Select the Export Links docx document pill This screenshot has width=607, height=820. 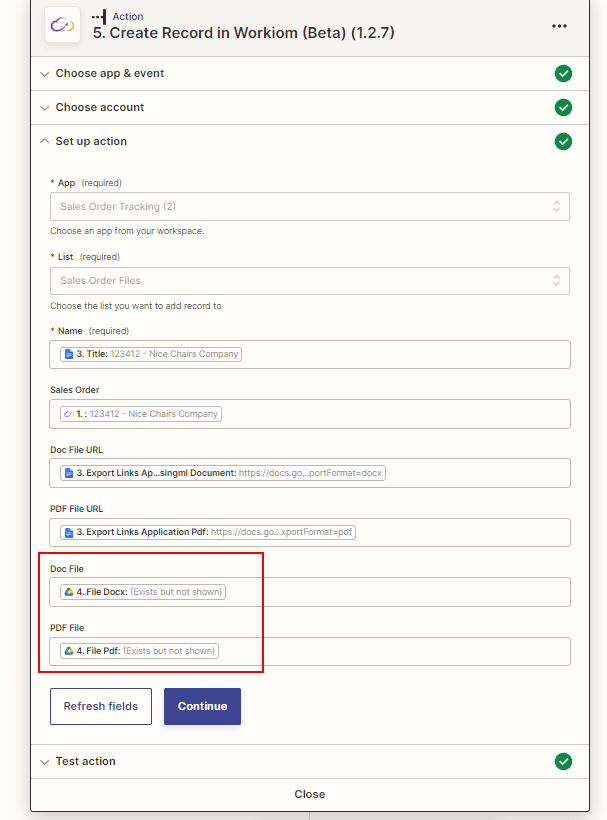click(223, 473)
